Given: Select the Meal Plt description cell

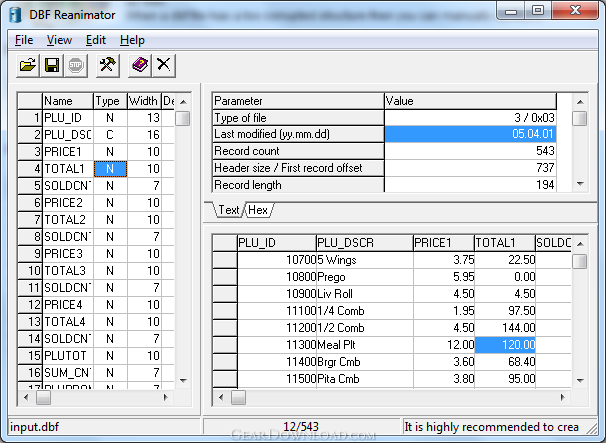Looking at the screenshot, I should [x=364, y=345].
